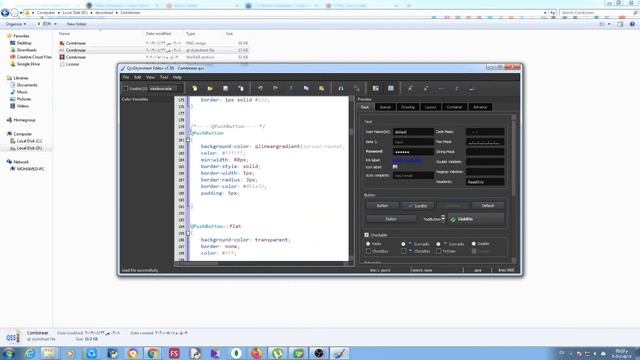Image resolution: width=640 pixels, height=360 pixels.
Task: Open Google Chrome from the taskbar
Action: (x=153, y=353)
